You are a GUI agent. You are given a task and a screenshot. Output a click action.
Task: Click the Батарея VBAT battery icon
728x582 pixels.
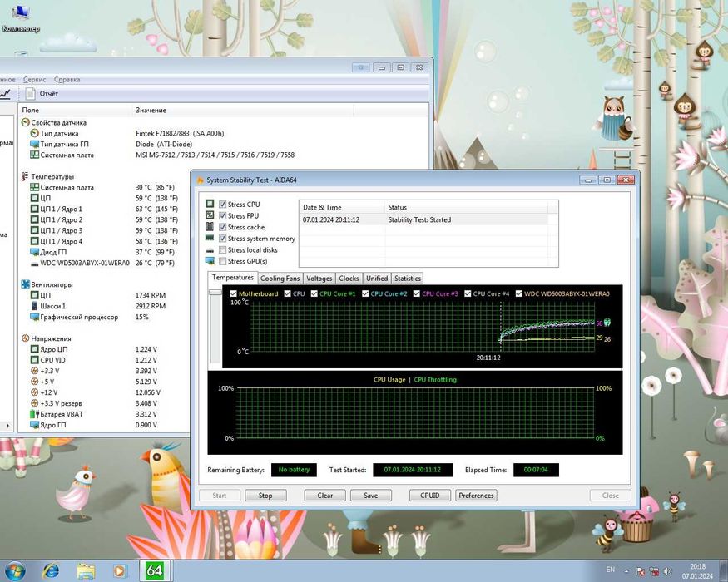[x=34, y=414]
